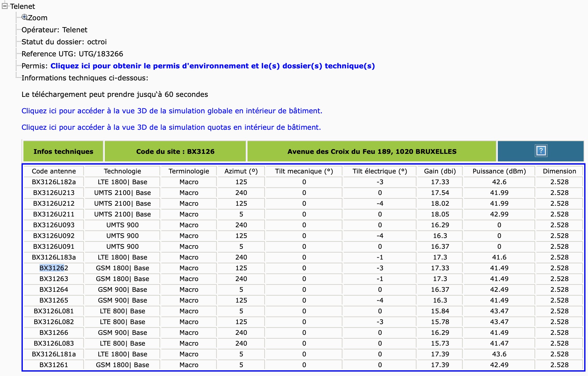Select the Statut du dossier: octroi row

pyautogui.click(x=64, y=42)
